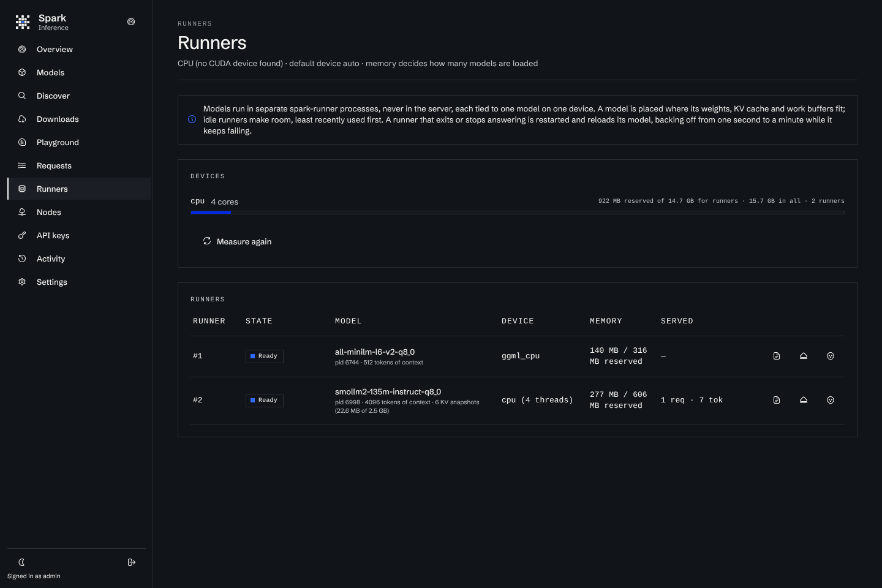The width and height of the screenshot is (882, 588).
Task: Select Runners in the sidebar
Action: (79, 189)
